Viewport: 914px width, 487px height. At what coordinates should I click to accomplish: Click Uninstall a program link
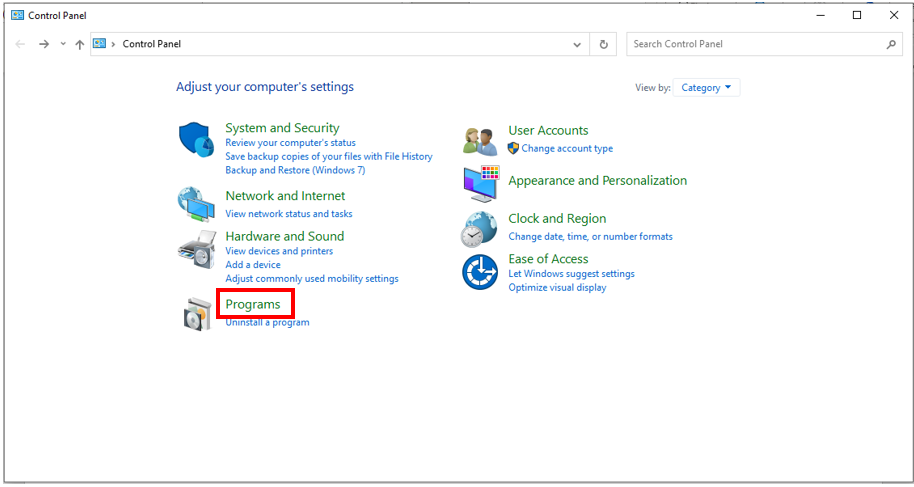(268, 322)
